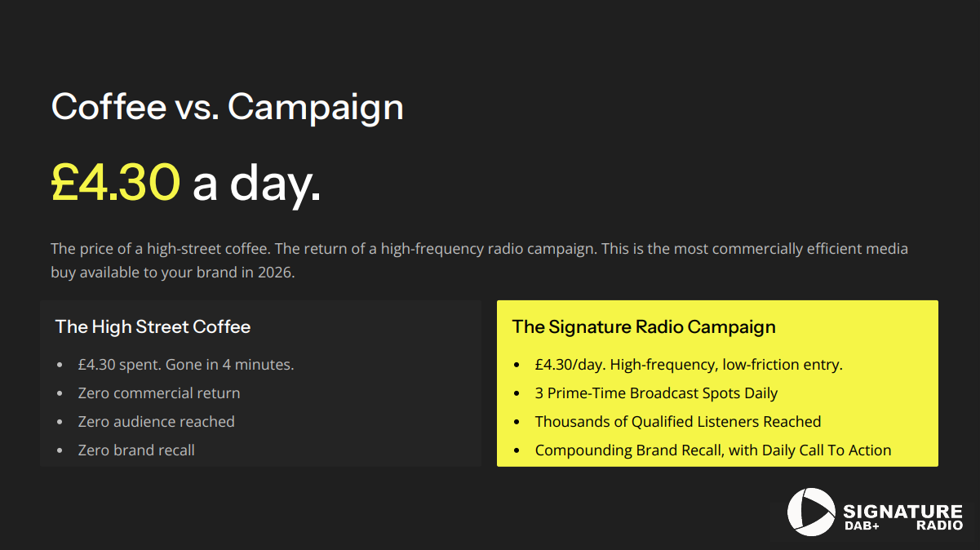Viewport: 980px width, 550px height.
Task: Click 'The Signature Radio Campaign' card heading
Action: (643, 327)
